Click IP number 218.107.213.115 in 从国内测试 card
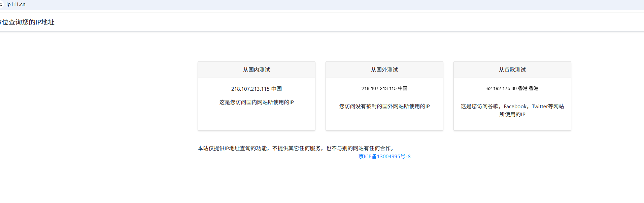Viewport: 644px width, 203px height. (250, 89)
